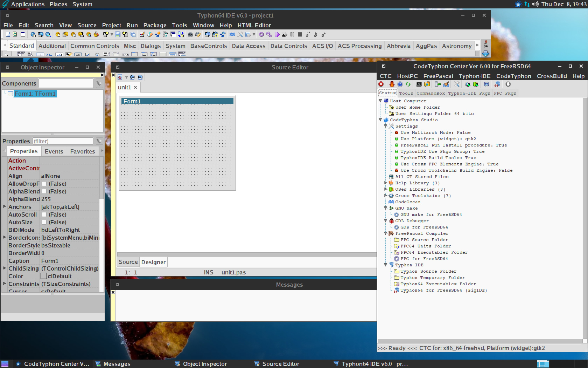Click the green refresh icon in CodeTyphon Center
Screen dimensions: 588x368
click(x=408, y=84)
